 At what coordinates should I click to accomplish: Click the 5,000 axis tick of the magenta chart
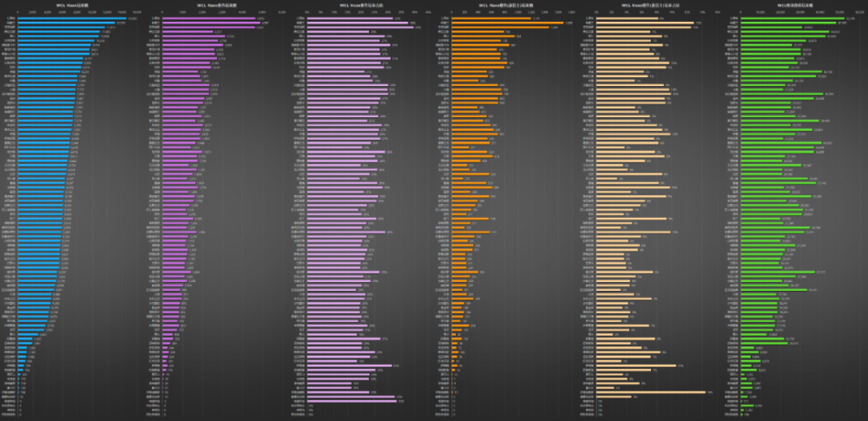coord(262,11)
